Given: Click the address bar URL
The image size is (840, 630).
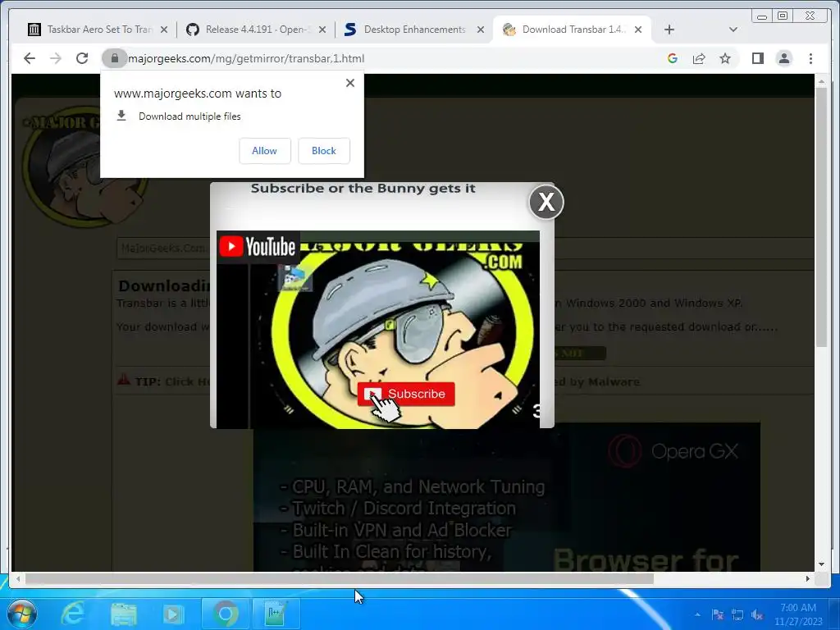Looking at the screenshot, I should pos(246,58).
